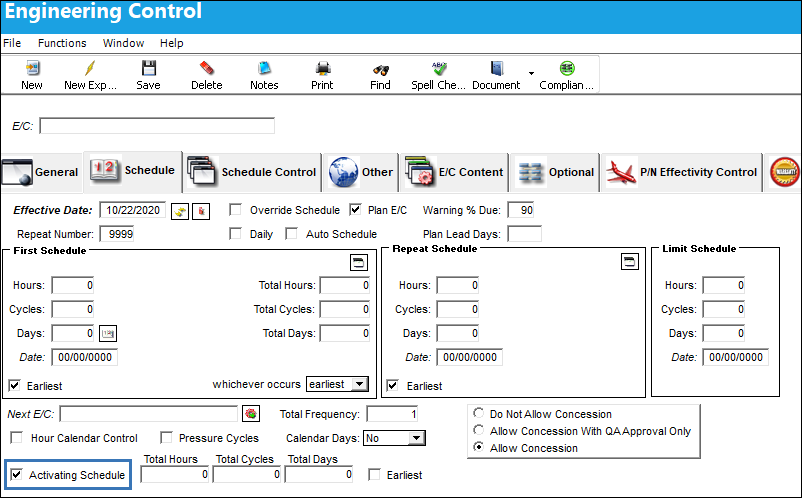Click the Repeat Number field

[x=117, y=234]
